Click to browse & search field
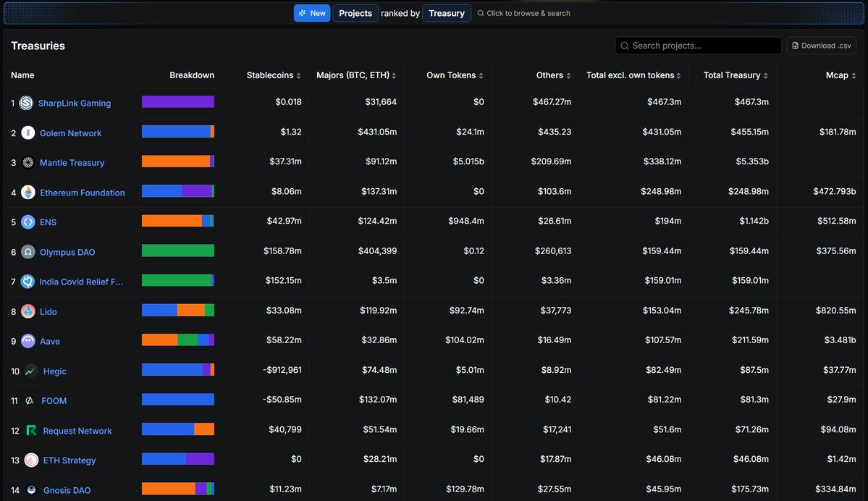Viewport: 868px width, 501px height. click(523, 13)
